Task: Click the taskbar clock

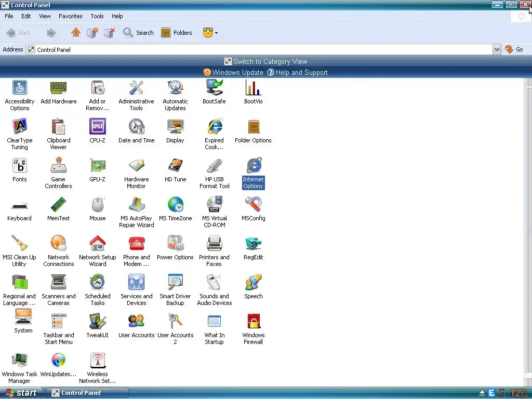Action: [x=520, y=393]
